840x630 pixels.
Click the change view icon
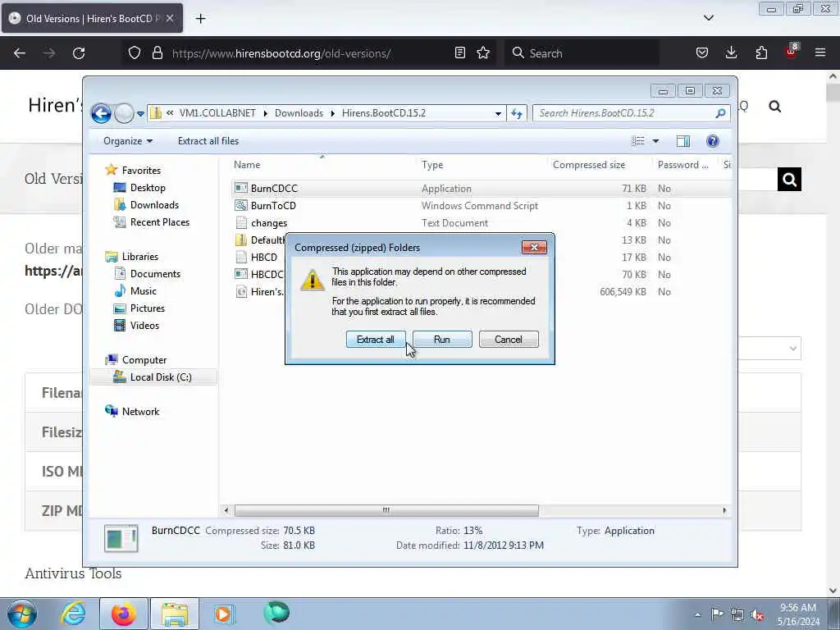tap(637, 141)
